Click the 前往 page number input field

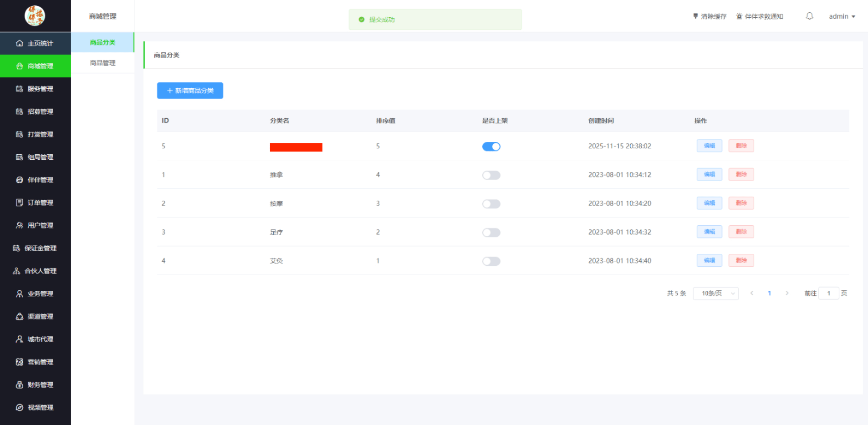pos(828,293)
